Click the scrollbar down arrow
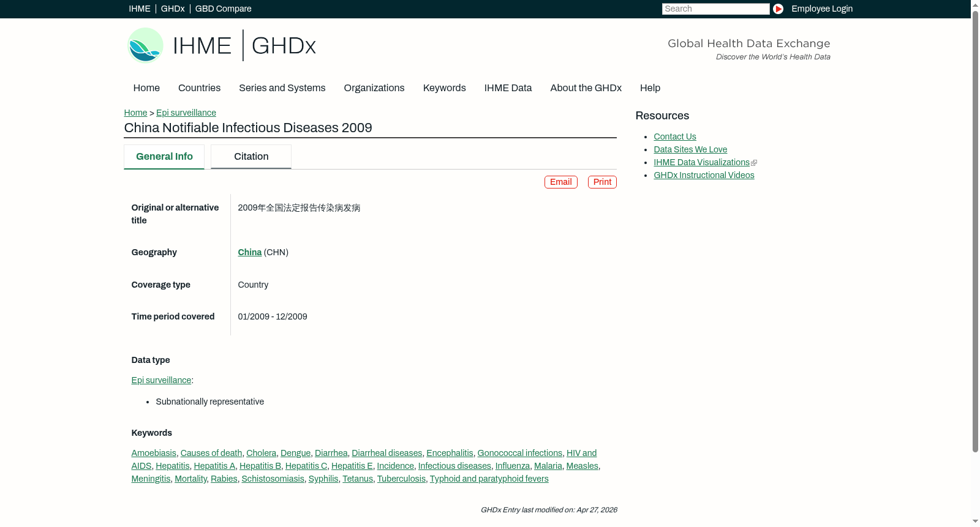Screen dimensions: 980x527 point(975,521)
